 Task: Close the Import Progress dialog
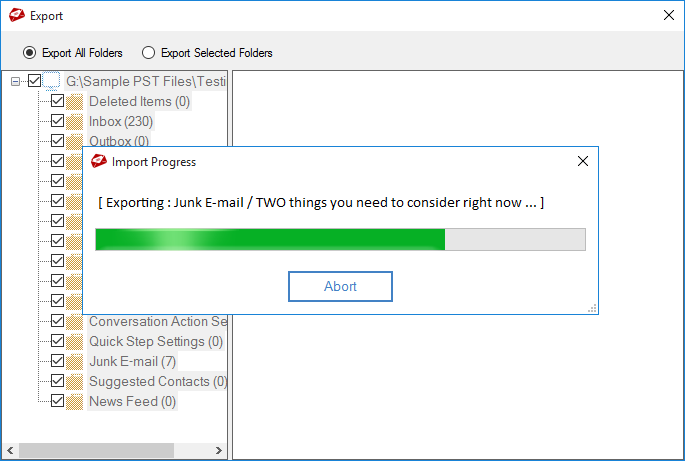pyautogui.click(x=583, y=161)
